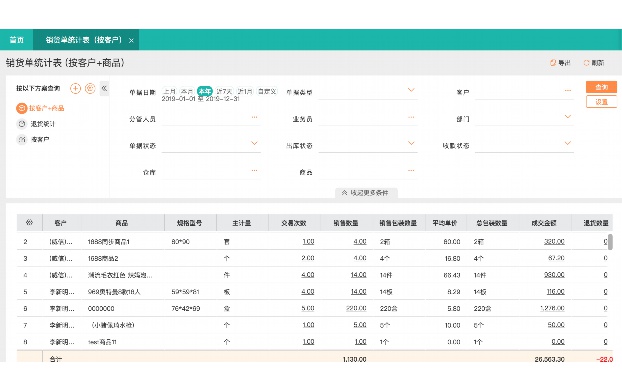Collapse the more conditions expander 收起更多条件
Screen dimensions: 622x391
(366, 193)
